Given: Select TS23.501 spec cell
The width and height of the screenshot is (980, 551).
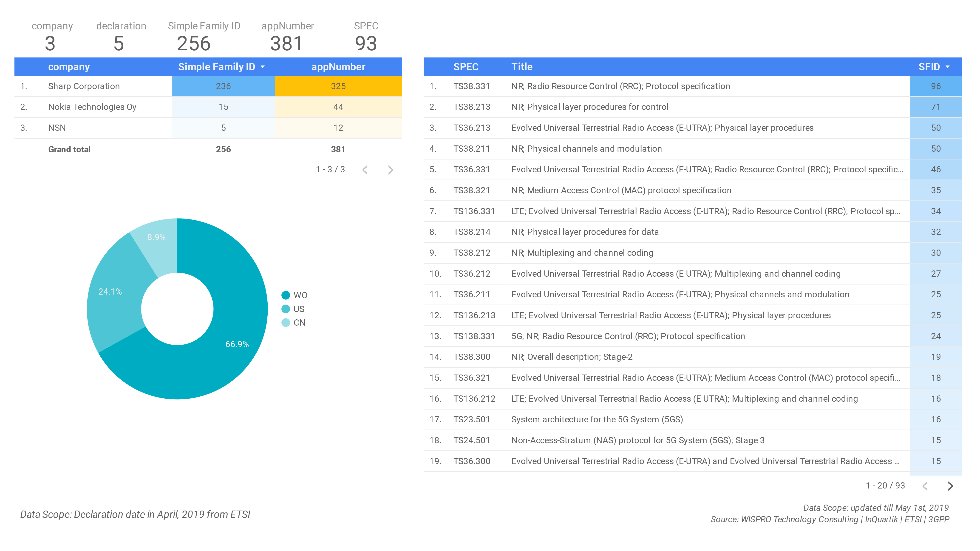Looking at the screenshot, I should [471, 419].
